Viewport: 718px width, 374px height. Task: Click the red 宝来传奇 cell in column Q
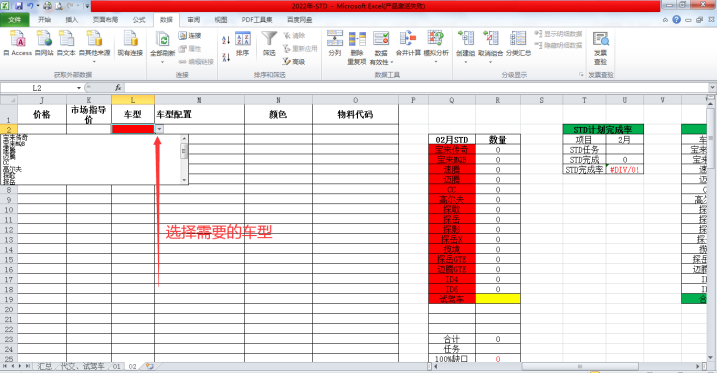452,150
